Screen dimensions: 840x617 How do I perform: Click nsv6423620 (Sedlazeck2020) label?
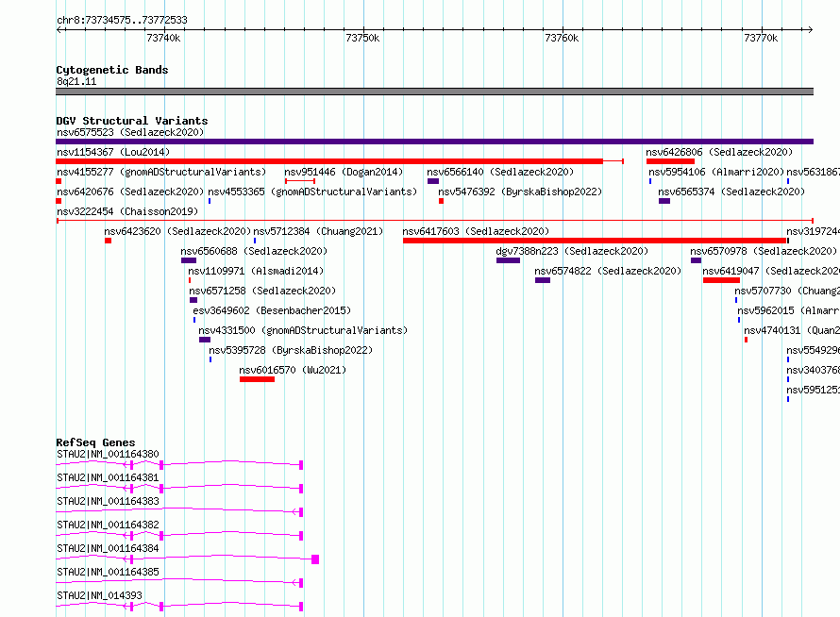click(177, 231)
